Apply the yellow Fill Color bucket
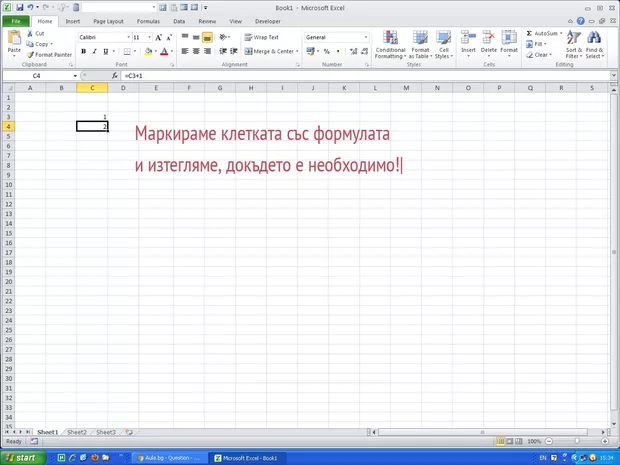 (148, 51)
